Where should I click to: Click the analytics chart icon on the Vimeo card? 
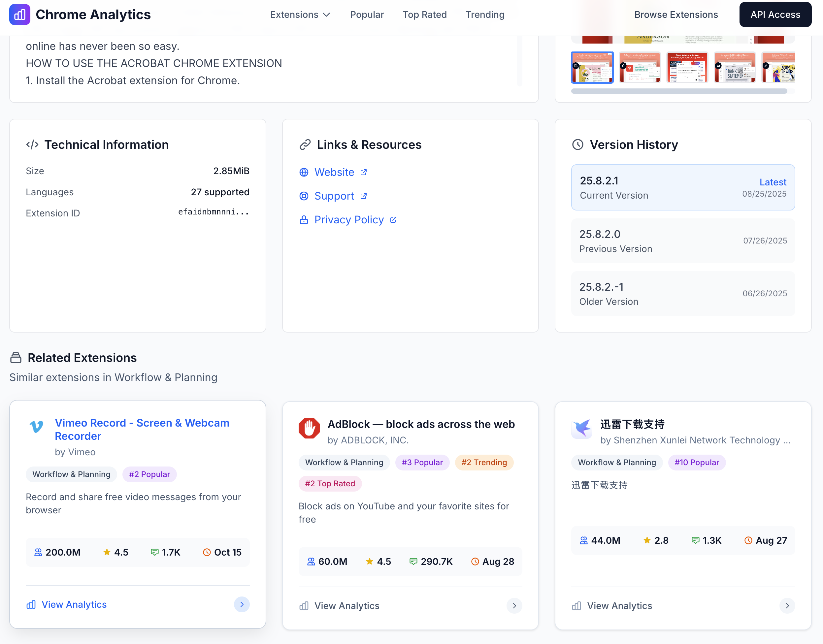click(31, 604)
